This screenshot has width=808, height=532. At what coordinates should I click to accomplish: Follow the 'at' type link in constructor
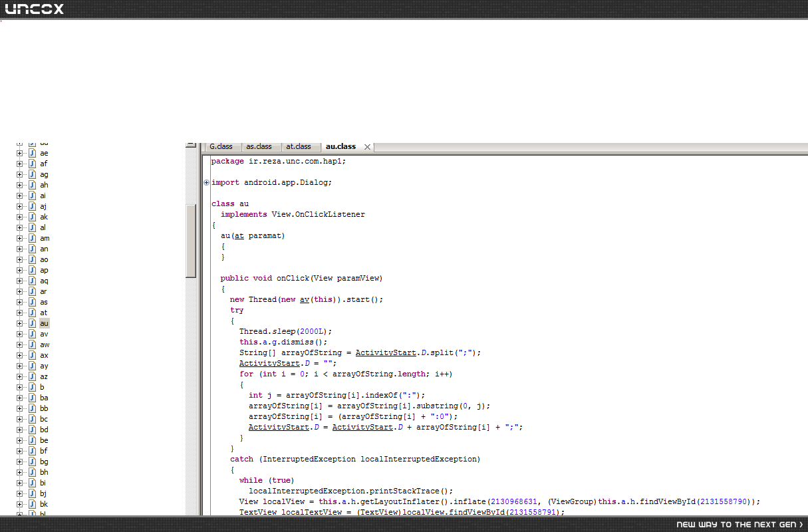[239, 235]
